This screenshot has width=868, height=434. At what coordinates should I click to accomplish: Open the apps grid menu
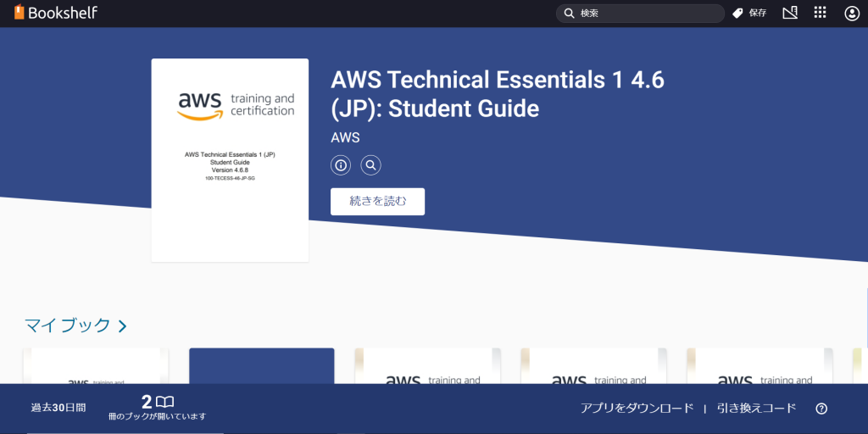[x=820, y=13]
